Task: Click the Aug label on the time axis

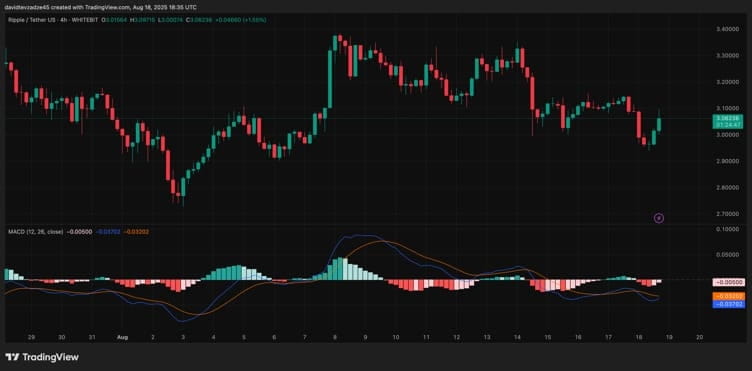Action: (122, 337)
